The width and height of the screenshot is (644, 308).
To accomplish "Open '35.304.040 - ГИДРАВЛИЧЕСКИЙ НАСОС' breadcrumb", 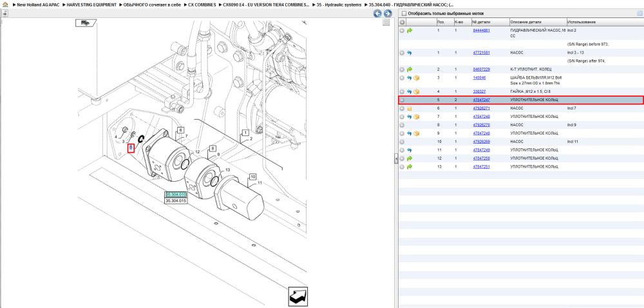I will (x=411, y=5).
